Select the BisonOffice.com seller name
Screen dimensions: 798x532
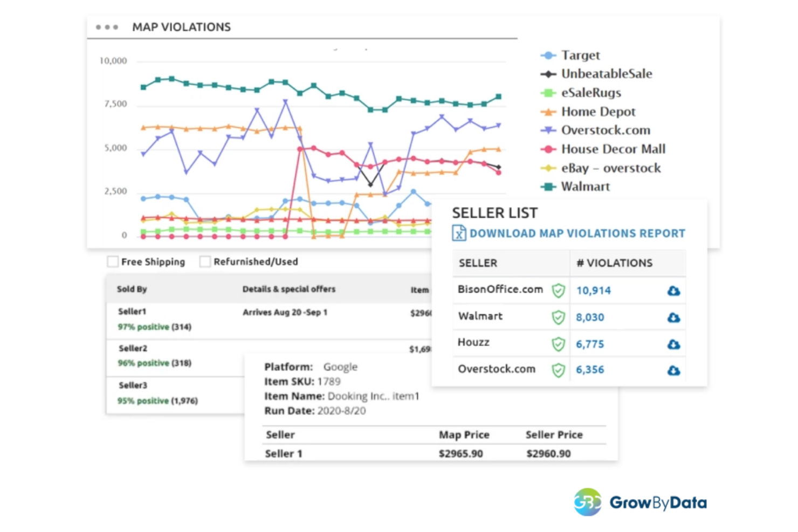point(500,289)
